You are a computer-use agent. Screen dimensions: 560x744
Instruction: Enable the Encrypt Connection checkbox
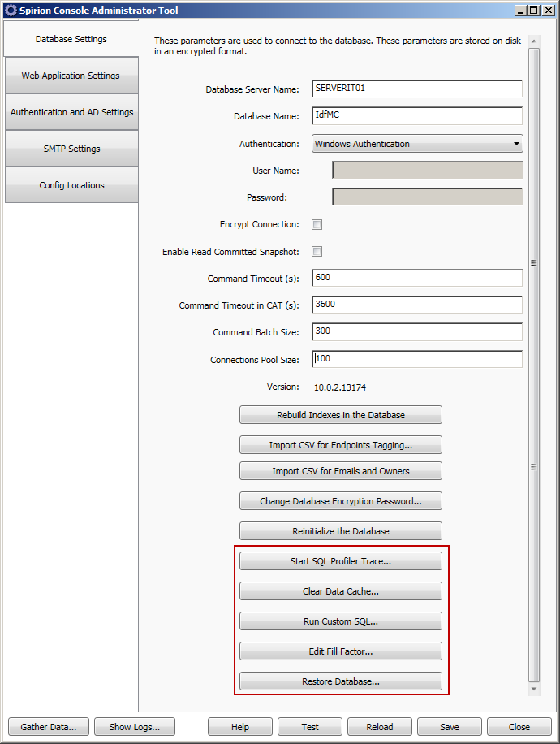(x=317, y=225)
